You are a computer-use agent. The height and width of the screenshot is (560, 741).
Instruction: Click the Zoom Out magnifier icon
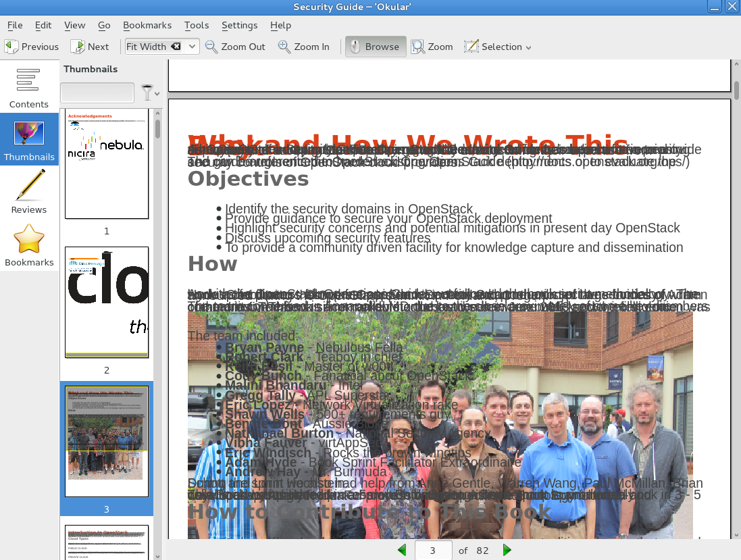tap(211, 47)
